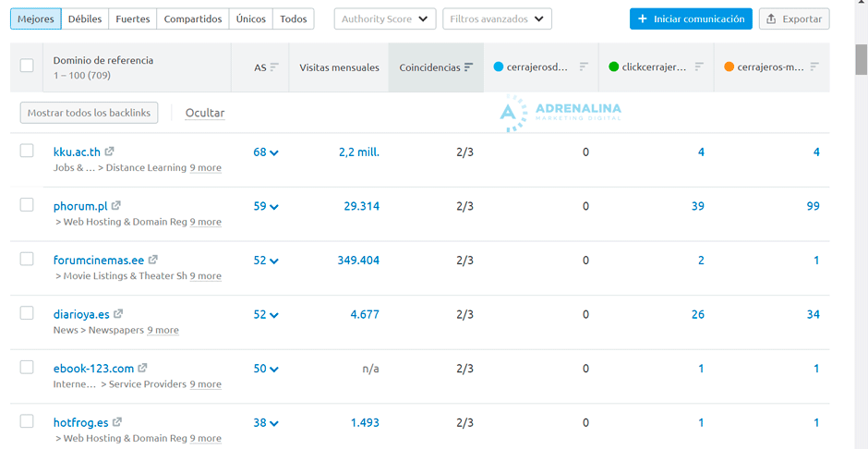The height and width of the screenshot is (449, 868).
Task: Show 9 more categories for diarioya.es
Action: coord(163,330)
